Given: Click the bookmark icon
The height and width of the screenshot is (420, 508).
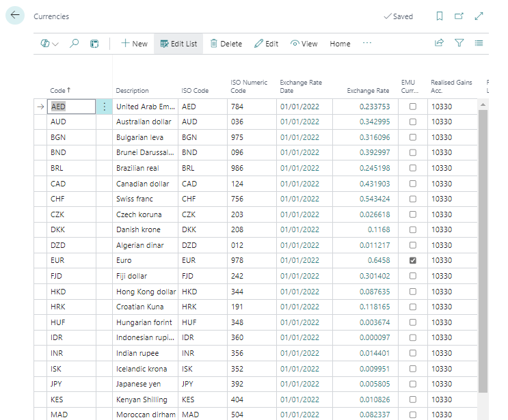Looking at the screenshot, I should (440, 16).
